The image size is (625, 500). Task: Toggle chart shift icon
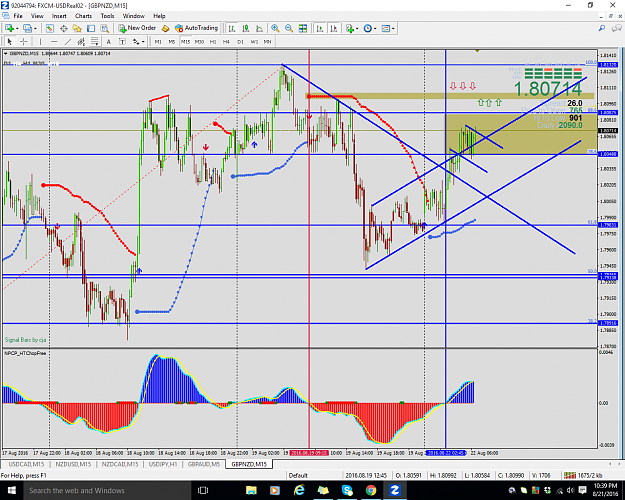334,28
